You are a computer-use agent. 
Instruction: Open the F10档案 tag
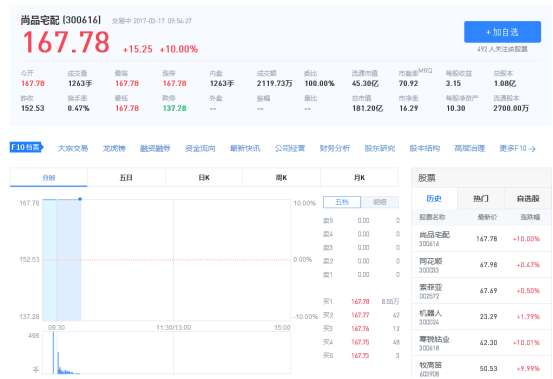pos(26,147)
